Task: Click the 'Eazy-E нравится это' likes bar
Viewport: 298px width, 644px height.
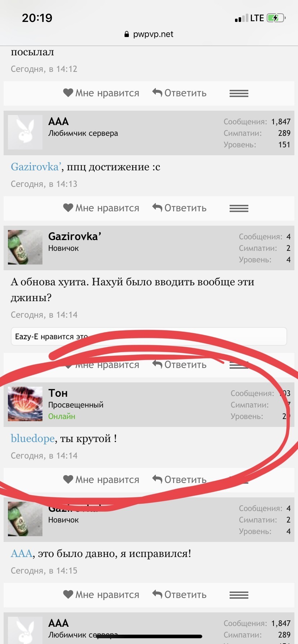Action: pos(149,336)
